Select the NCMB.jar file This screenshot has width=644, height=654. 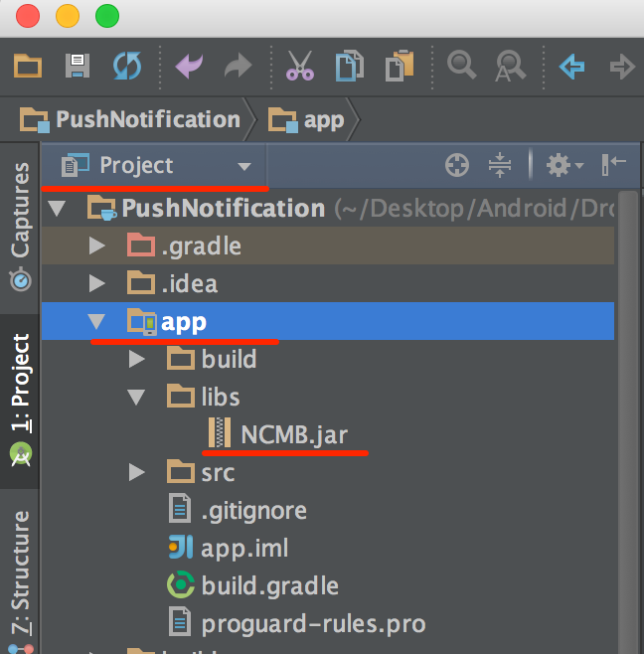(x=328, y=434)
